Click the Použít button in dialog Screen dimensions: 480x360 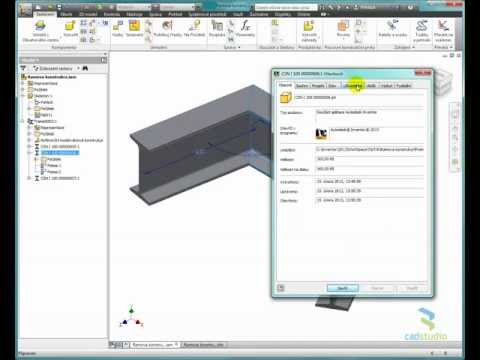[x=412, y=288]
